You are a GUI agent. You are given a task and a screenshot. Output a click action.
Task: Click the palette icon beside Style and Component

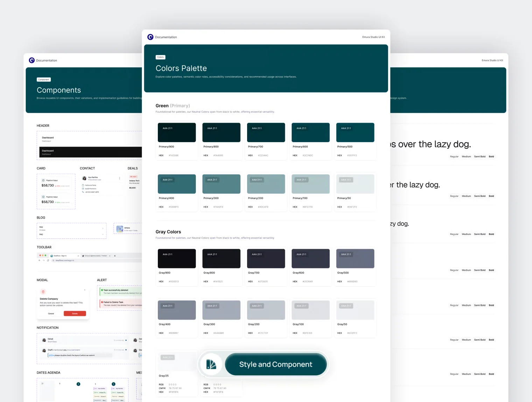coord(211,364)
